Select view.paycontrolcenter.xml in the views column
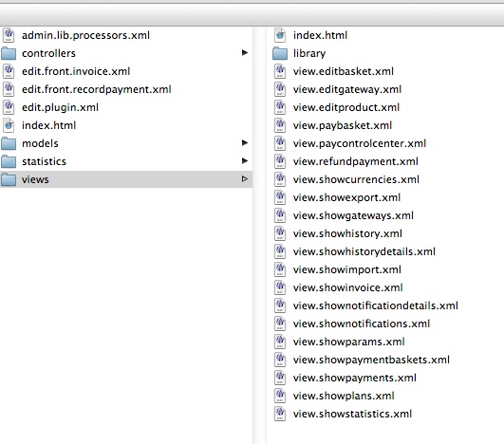This screenshot has height=444, width=504. point(360,143)
